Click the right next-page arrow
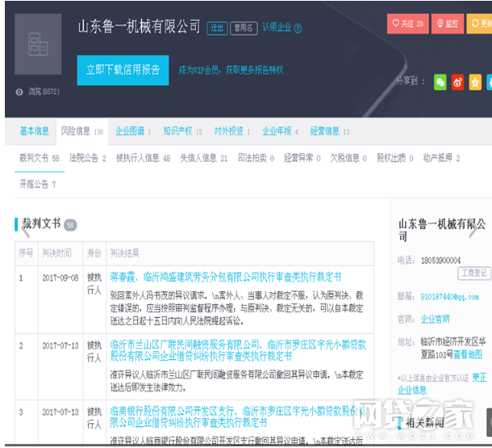 (x=473, y=230)
